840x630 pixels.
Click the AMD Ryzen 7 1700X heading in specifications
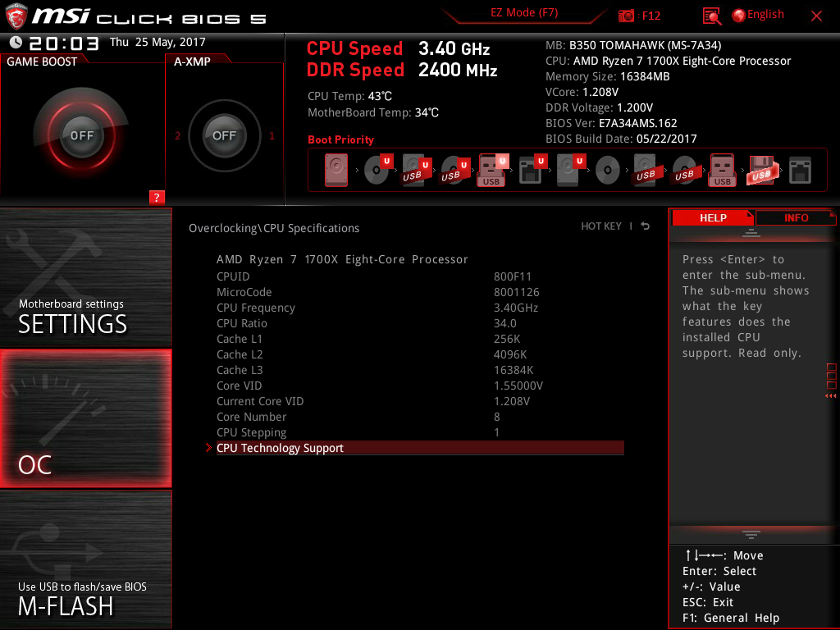342,259
